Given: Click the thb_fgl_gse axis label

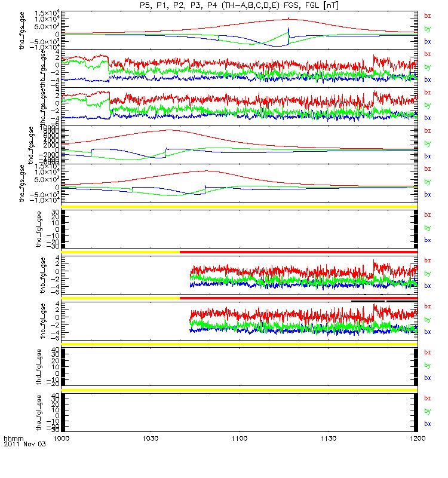Looking at the screenshot, I should click(x=42, y=275).
